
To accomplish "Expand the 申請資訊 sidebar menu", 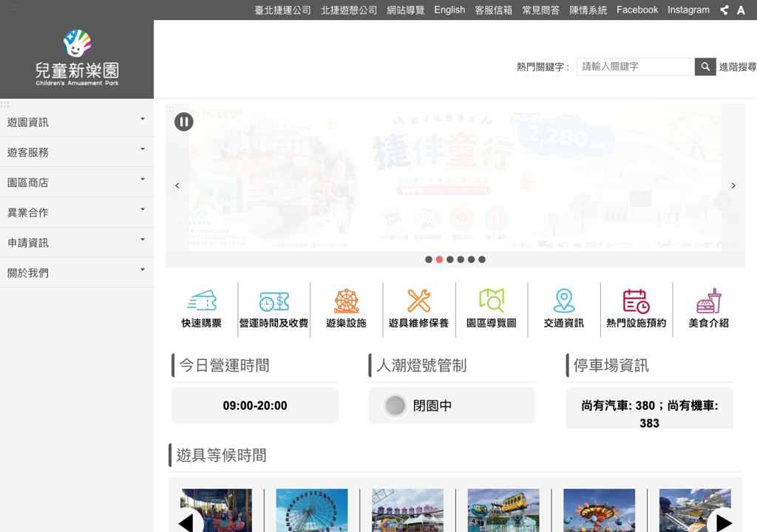I will pyautogui.click(x=77, y=243).
